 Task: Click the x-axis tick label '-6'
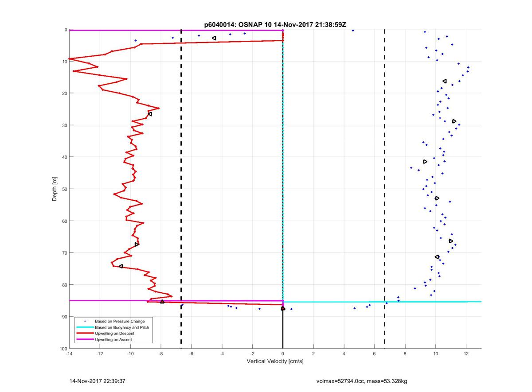click(192, 354)
